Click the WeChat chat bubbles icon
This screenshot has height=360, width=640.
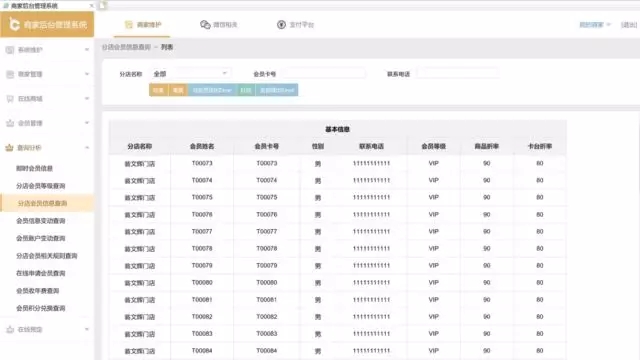click(x=205, y=25)
